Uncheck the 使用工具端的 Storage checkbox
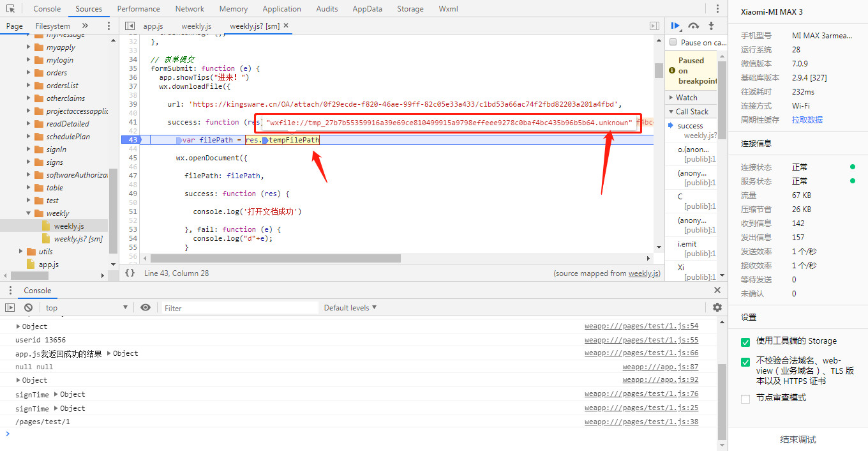 745,342
